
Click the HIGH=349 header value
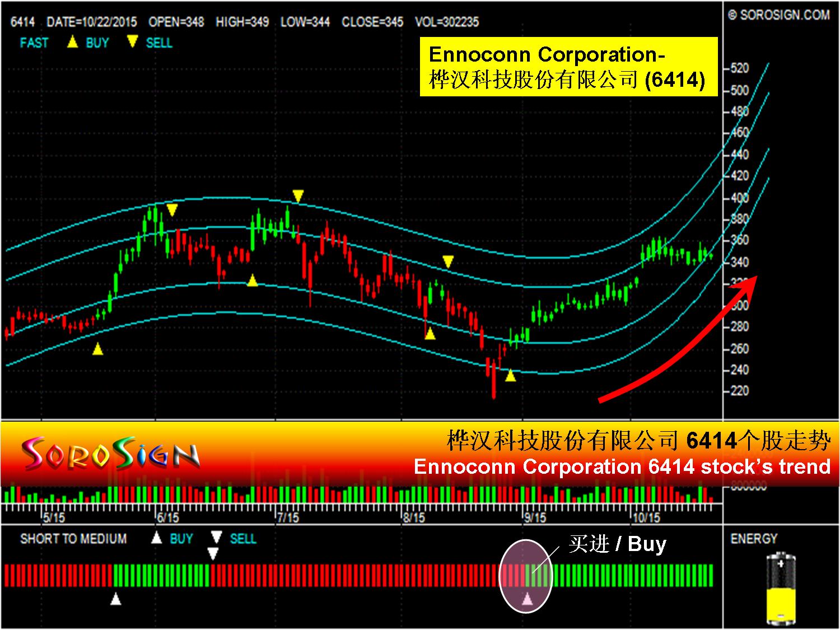[242, 22]
